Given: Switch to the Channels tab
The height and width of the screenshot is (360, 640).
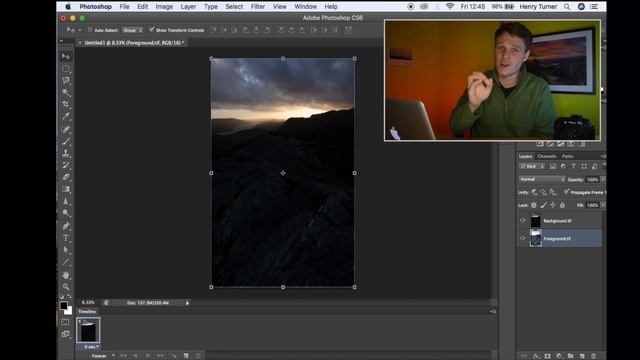Looking at the screenshot, I should tap(547, 156).
